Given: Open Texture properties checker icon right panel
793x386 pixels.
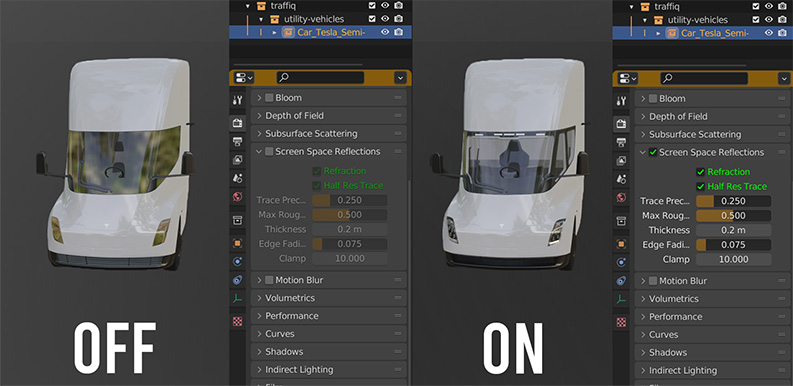Looking at the screenshot, I should point(621,322).
